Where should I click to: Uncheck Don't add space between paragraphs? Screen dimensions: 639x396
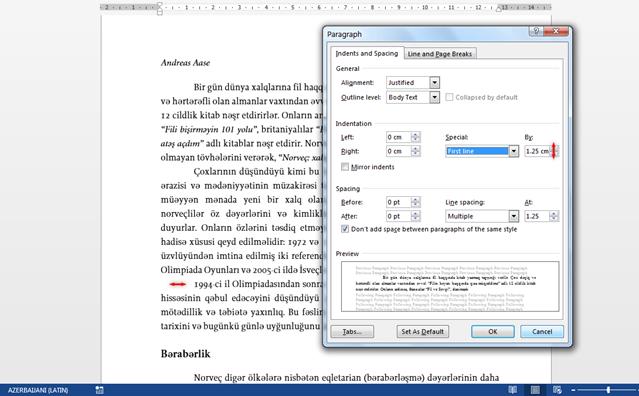click(345, 229)
